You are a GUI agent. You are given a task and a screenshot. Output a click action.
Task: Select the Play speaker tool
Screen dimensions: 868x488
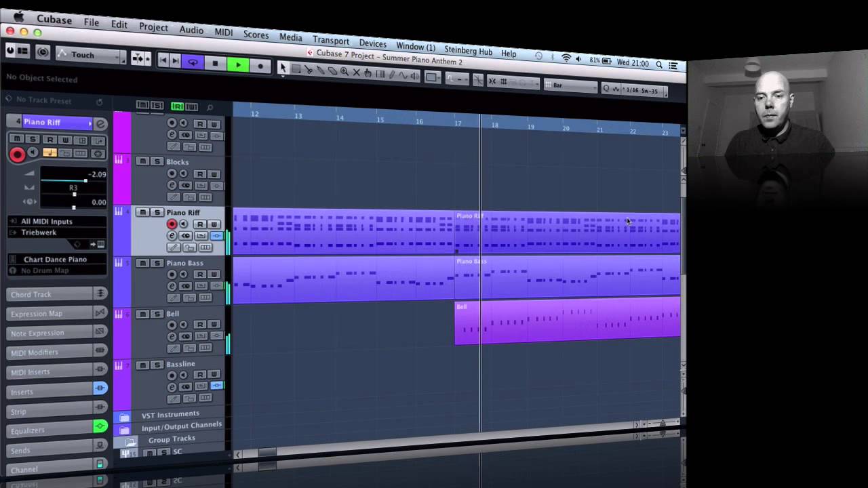415,76
